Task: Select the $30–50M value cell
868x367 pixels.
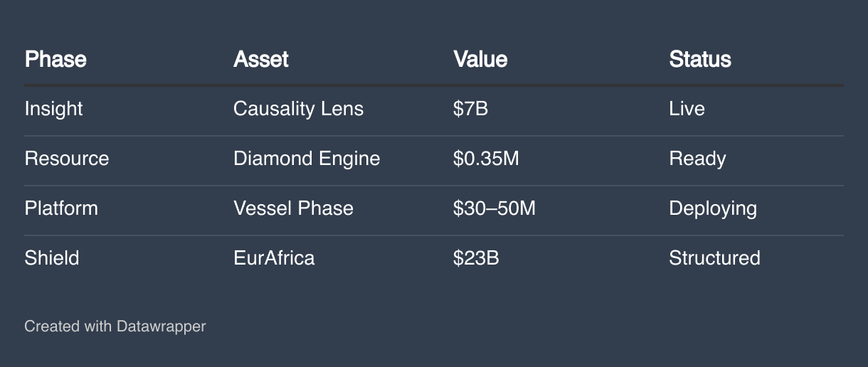Action: pos(494,208)
